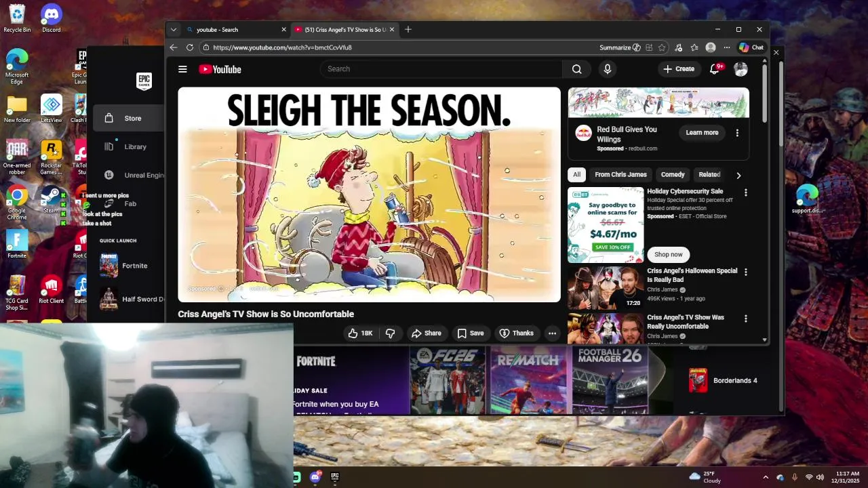Click the Edge address bar URL

282,47
